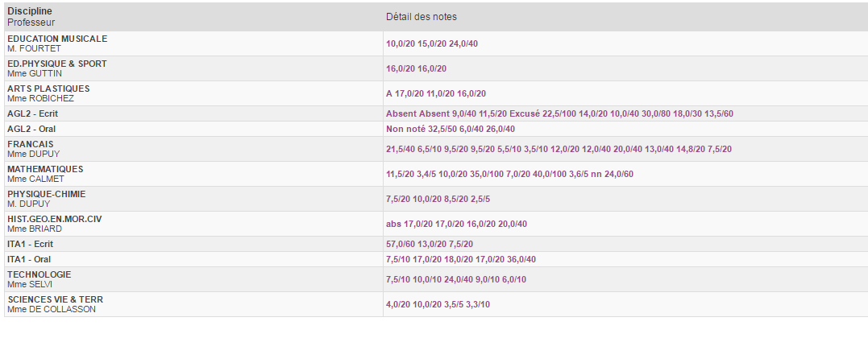Click Mme DE COLLASSON teacher name
Image resolution: width=868 pixels, height=338 pixels.
point(52,309)
